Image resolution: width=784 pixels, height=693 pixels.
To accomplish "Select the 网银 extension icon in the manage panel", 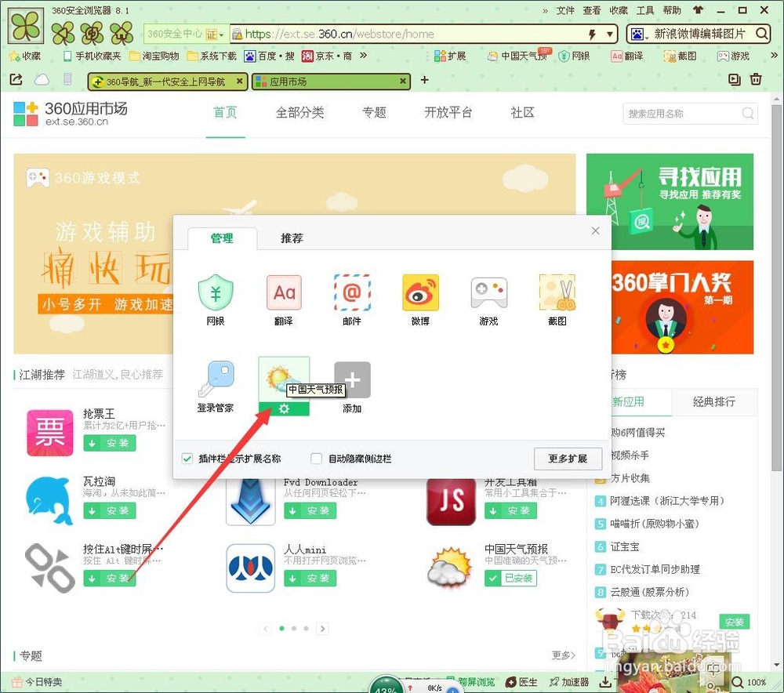I will pos(216,292).
